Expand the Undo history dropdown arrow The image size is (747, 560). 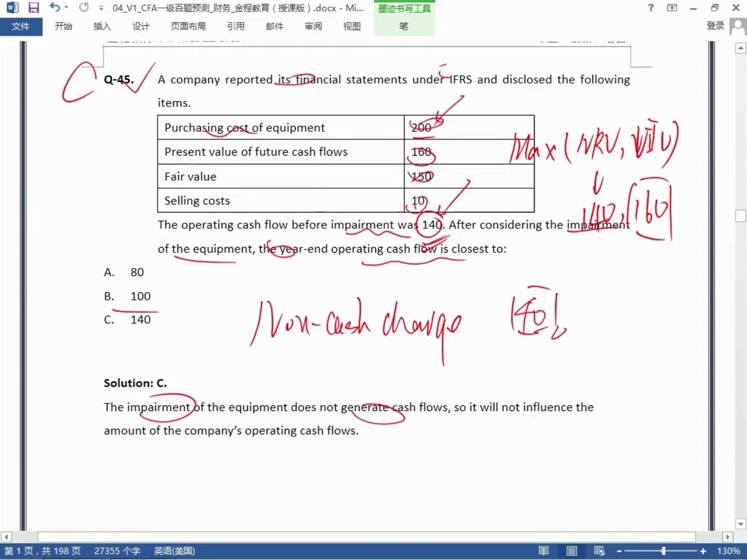pos(67,8)
